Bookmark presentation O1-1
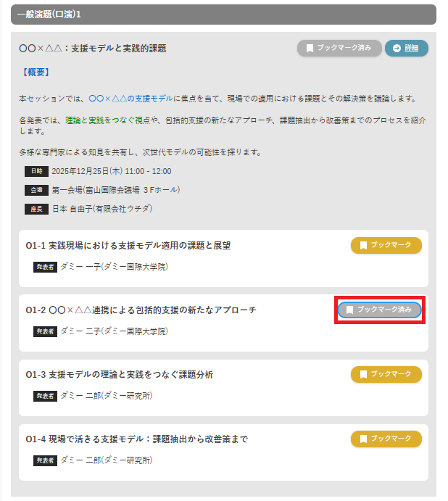Screen dimensions: 448x501 click(x=386, y=245)
